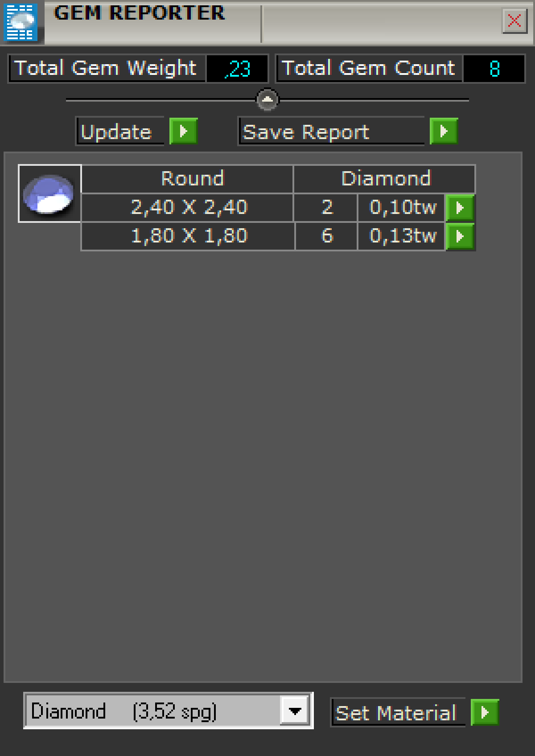Click the Gem Reporter app icon
The width and height of the screenshot is (535, 756).
(x=21, y=21)
